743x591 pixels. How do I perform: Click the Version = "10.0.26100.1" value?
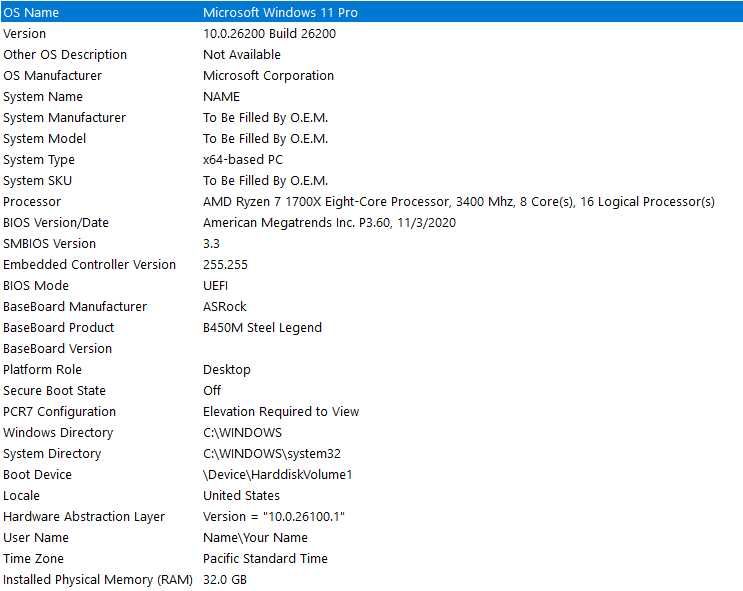tap(273, 517)
